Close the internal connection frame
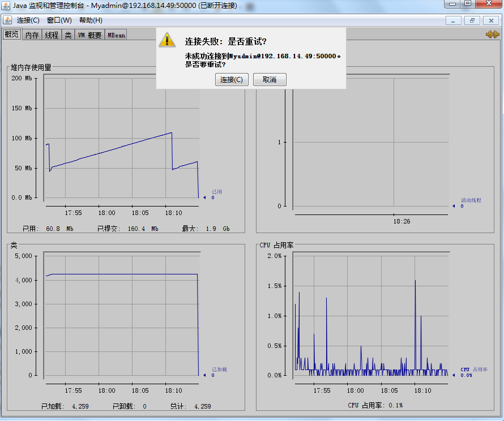Image resolution: width=504 pixels, height=421 pixels. click(x=490, y=20)
